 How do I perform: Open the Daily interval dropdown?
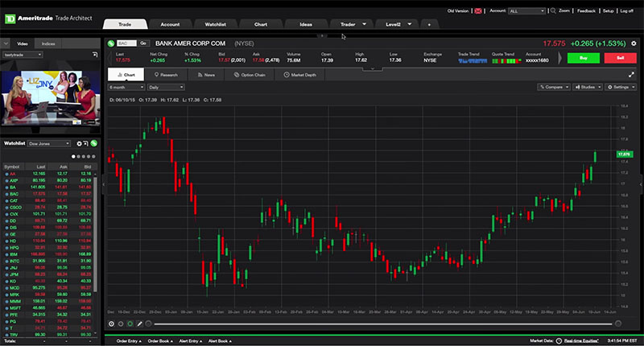tap(166, 87)
